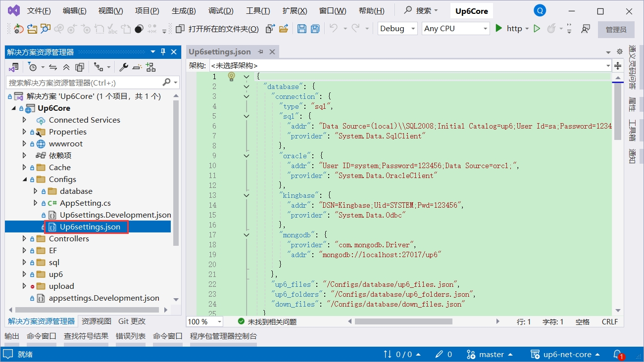The image size is (644, 362).
Task: Click the master branch in status bar
Action: pyautogui.click(x=491, y=354)
